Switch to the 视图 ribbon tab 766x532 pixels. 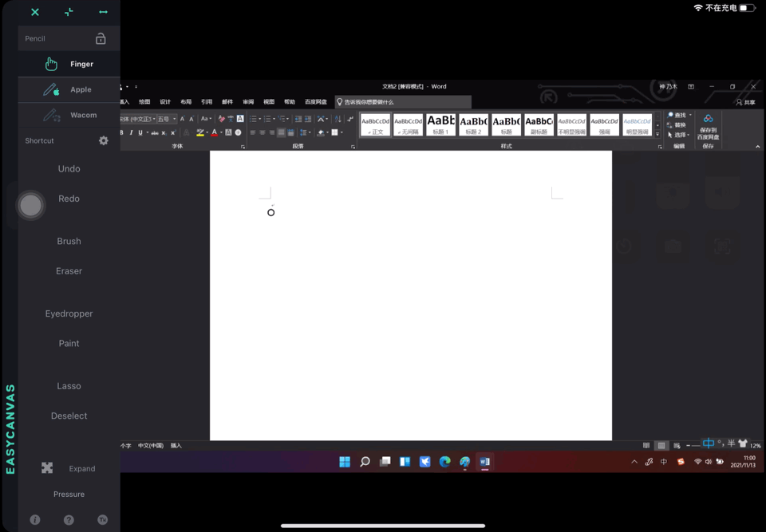coord(269,102)
